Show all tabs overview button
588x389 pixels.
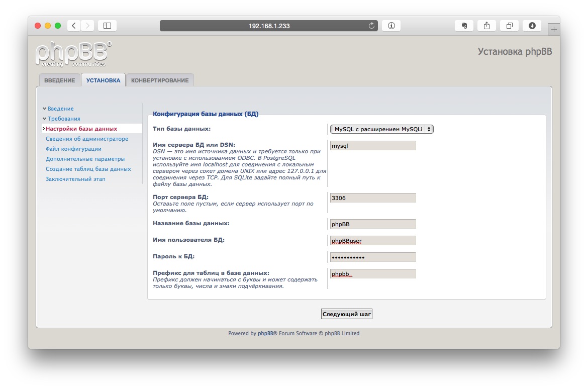509,26
